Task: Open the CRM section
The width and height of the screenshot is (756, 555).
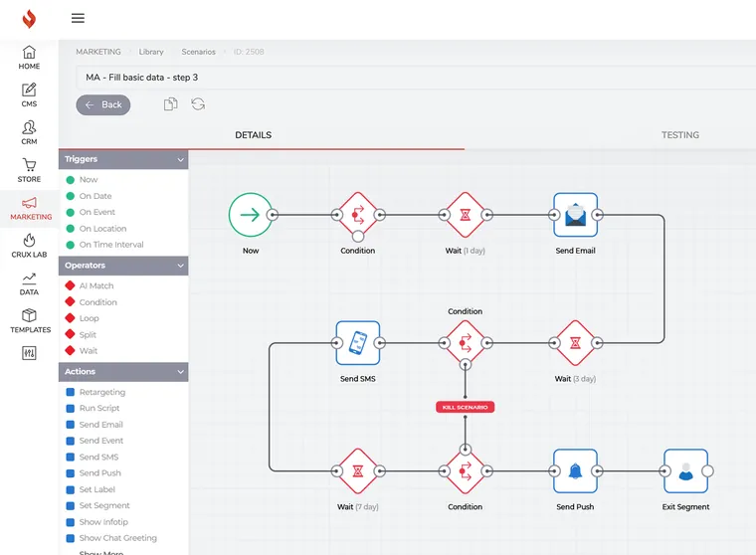Action: (x=29, y=132)
